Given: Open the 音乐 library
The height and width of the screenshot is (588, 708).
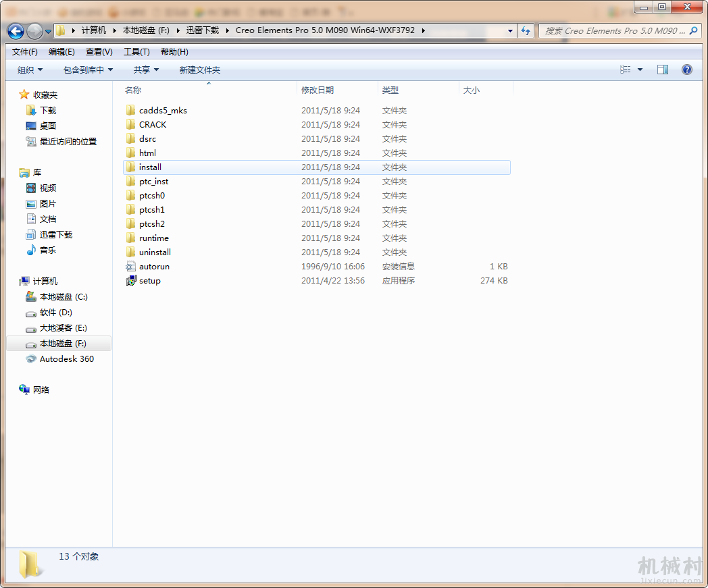Looking at the screenshot, I should pos(48,250).
